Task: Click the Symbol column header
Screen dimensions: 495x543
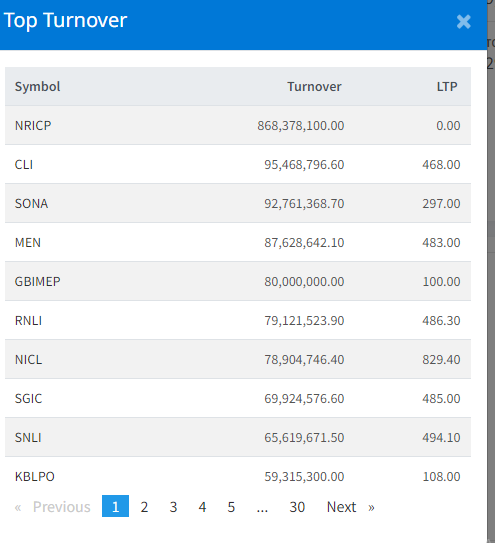Action: (37, 87)
